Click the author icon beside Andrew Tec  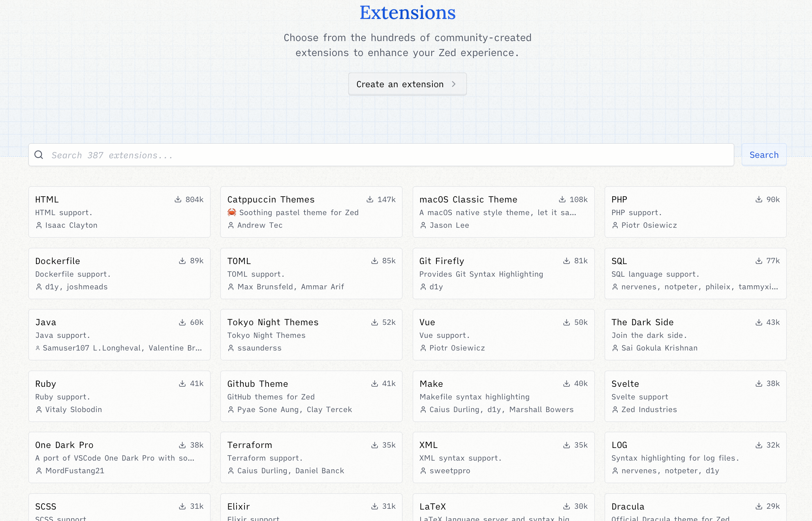point(231,225)
